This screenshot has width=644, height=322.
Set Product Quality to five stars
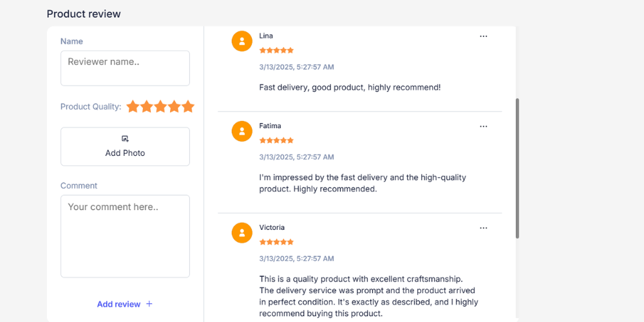[188, 107]
